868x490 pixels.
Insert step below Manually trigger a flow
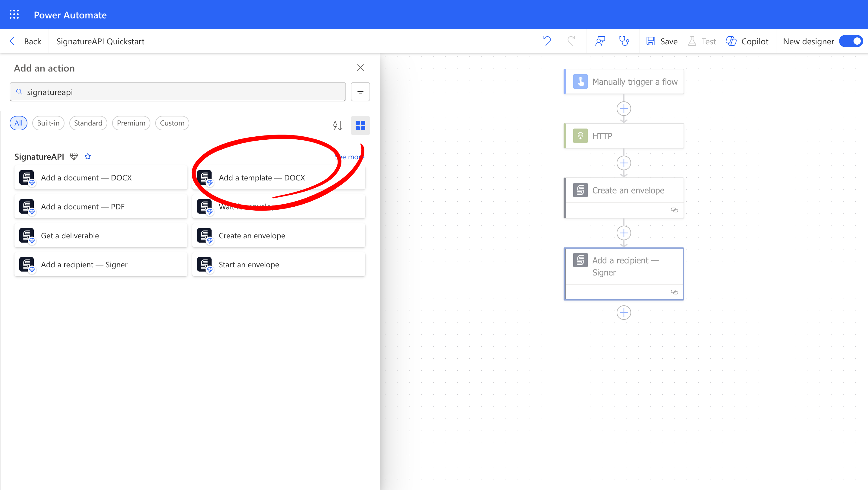coord(624,109)
